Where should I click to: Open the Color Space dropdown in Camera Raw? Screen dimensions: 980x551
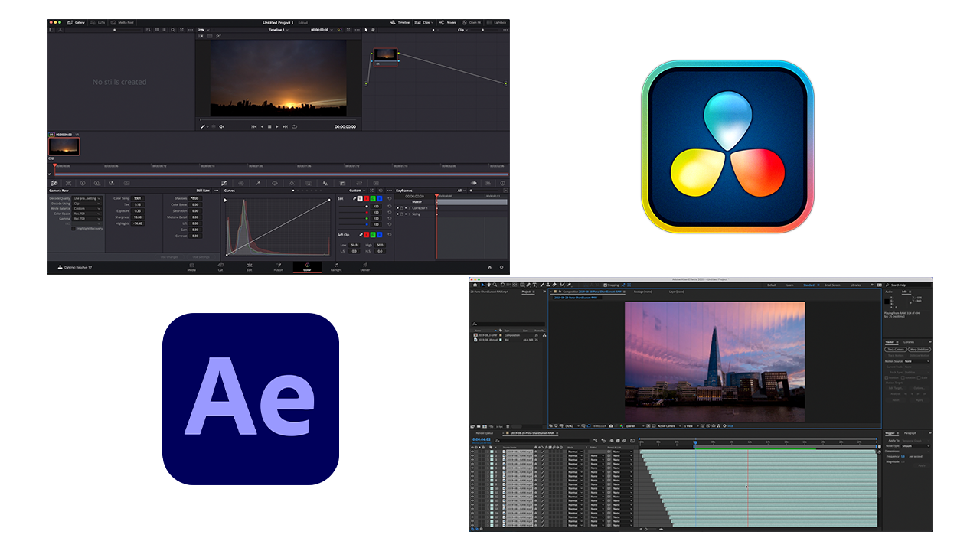pyautogui.click(x=87, y=213)
